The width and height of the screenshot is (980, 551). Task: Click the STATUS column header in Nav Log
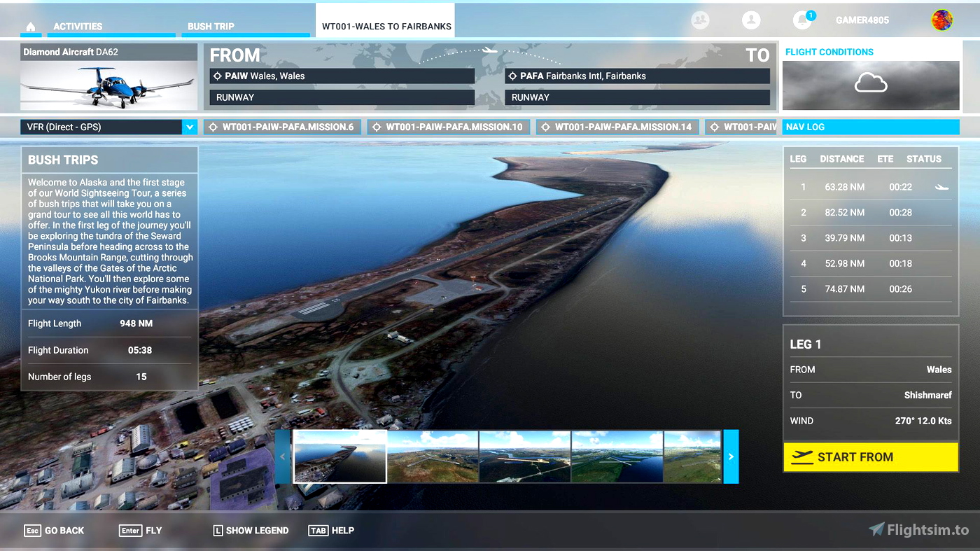924,159
